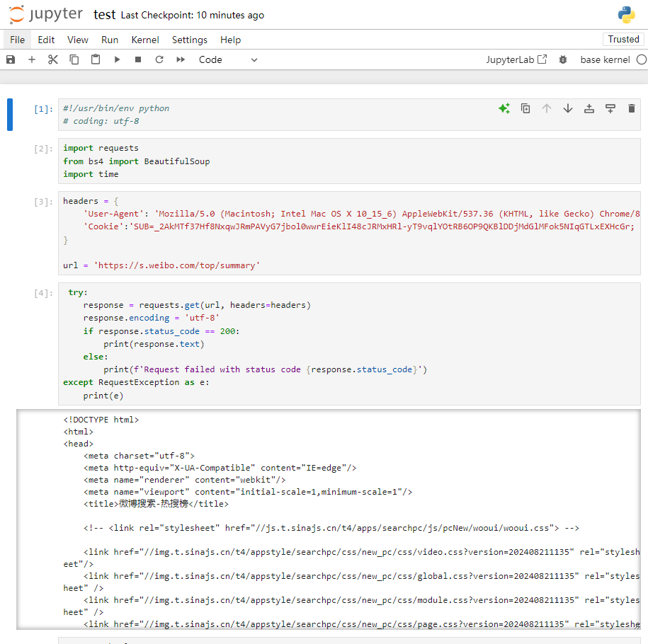Insert a new cell with the plus icon
This screenshot has width=648, height=644.
[x=32, y=59]
